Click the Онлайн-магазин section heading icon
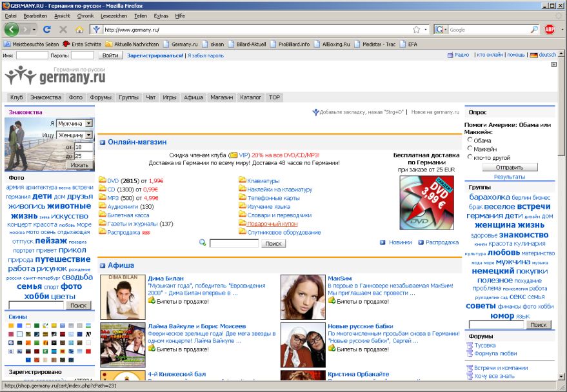Screen dimensions: 567x392 tap(103, 142)
